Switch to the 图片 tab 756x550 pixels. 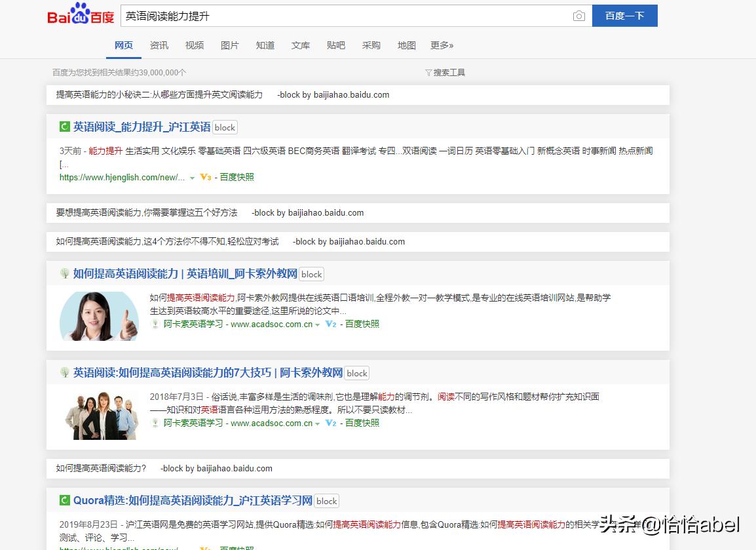pyautogui.click(x=230, y=45)
